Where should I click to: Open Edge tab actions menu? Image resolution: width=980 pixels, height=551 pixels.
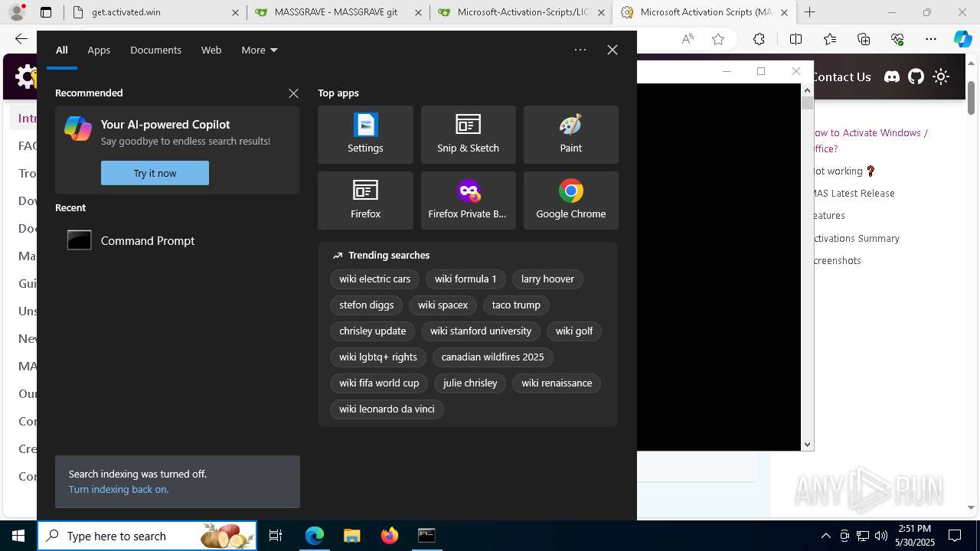point(46,12)
